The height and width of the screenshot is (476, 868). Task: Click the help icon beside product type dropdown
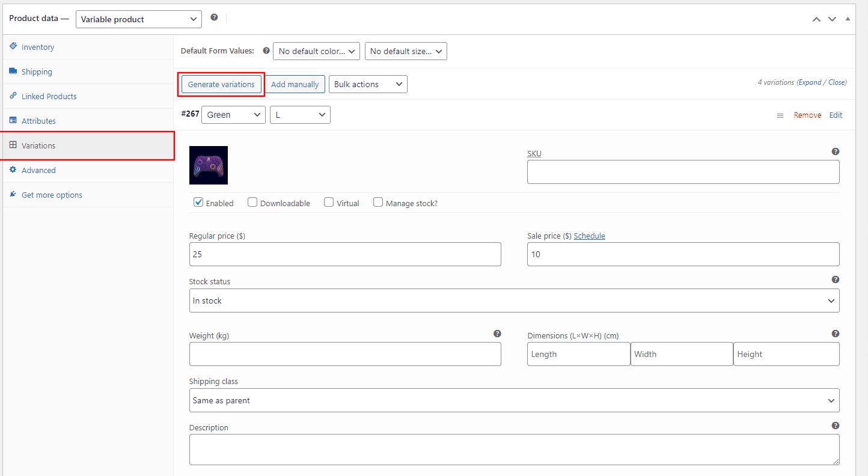click(x=214, y=17)
